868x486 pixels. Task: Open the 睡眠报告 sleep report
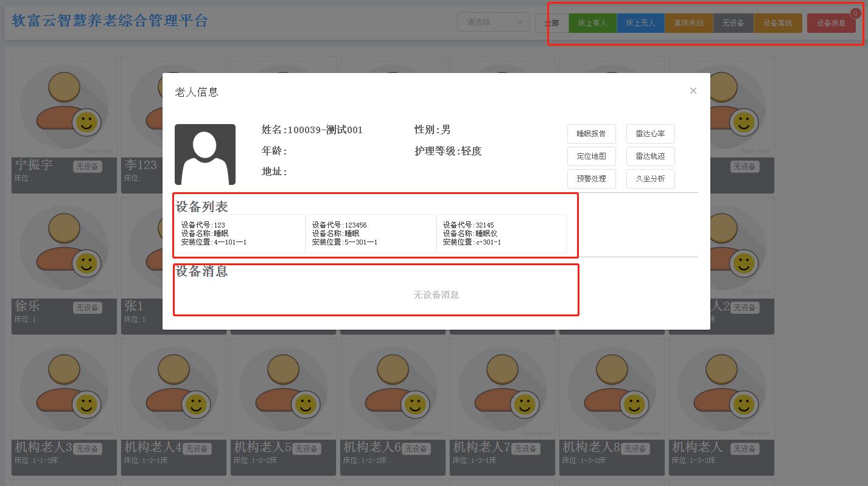[x=591, y=133]
